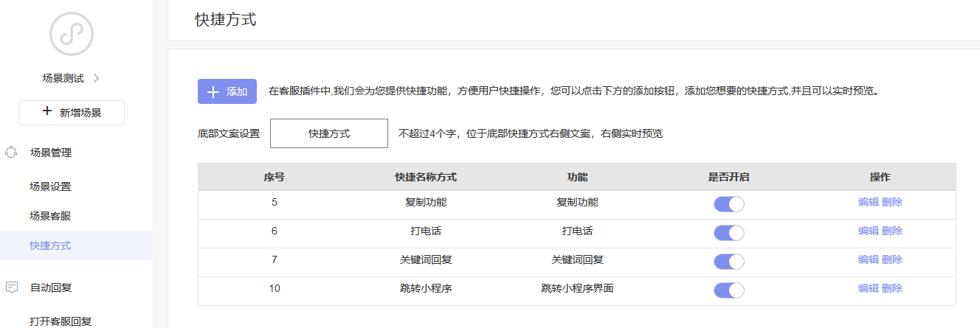Click 删除 for the 复制功能 row
Viewport: 980px width, 328px height.
[x=892, y=202]
